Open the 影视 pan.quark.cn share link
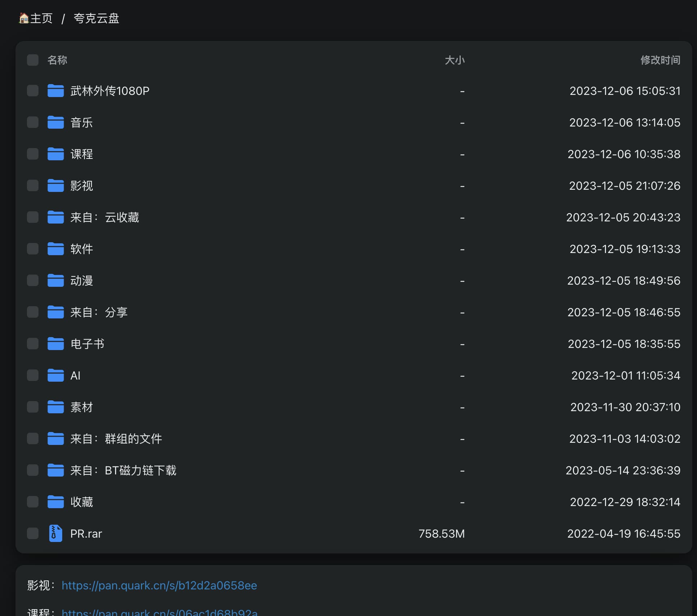697x616 pixels. tap(159, 585)
